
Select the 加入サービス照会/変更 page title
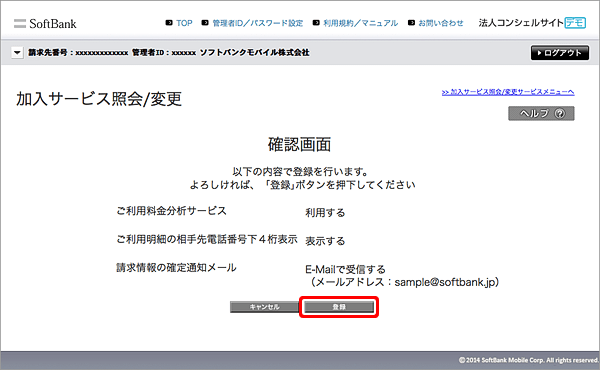coord(99,99)
